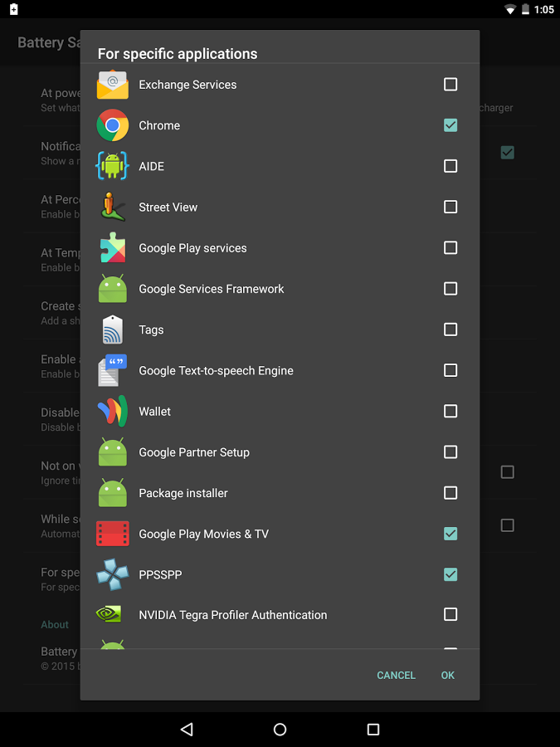
Task: Uncheck the Chrome checkbox
Action: click(450, 125)
